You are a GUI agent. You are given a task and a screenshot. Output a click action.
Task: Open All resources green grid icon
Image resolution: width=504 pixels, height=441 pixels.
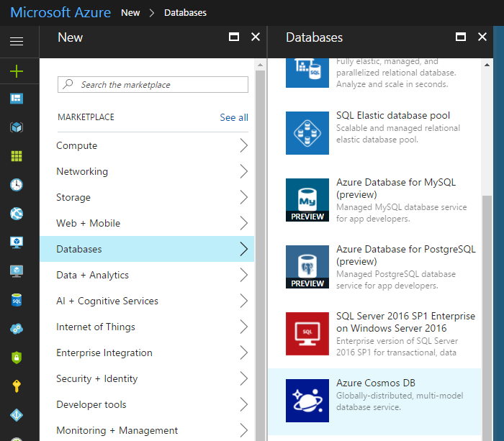[17, 156]
